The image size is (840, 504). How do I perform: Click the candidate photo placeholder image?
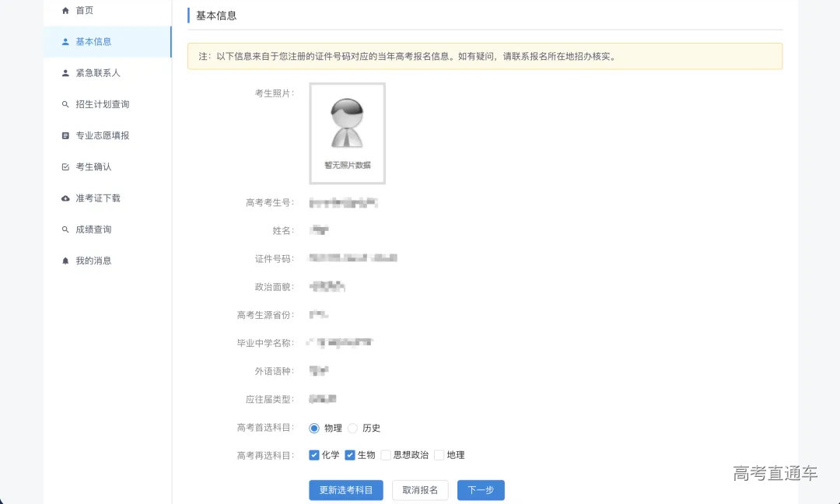[346, 133]
